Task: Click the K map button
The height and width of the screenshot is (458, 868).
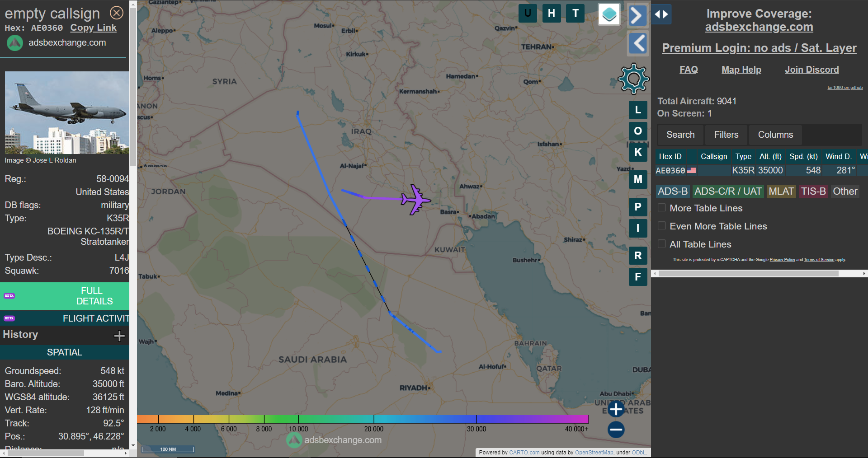Action: pos(638,152)
